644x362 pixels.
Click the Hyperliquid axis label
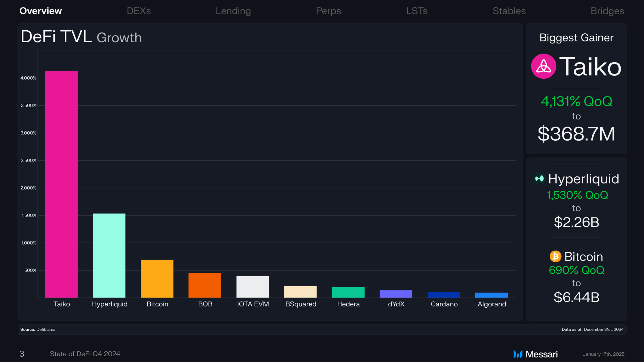tap(109, 304)
